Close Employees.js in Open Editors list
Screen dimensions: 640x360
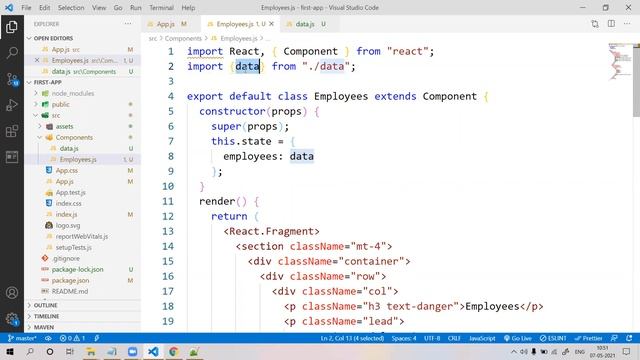click(37, 60)
